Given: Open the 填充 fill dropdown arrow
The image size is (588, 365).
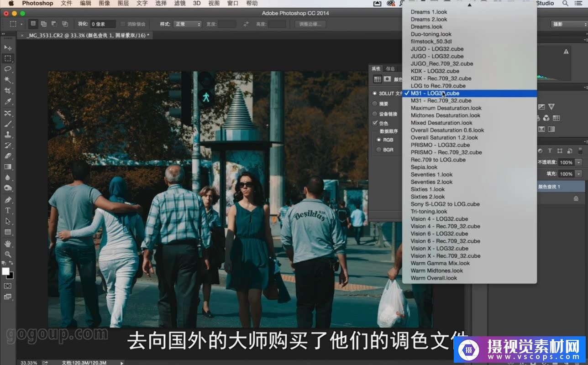Looking at the screenshot, I should [579, 174].
